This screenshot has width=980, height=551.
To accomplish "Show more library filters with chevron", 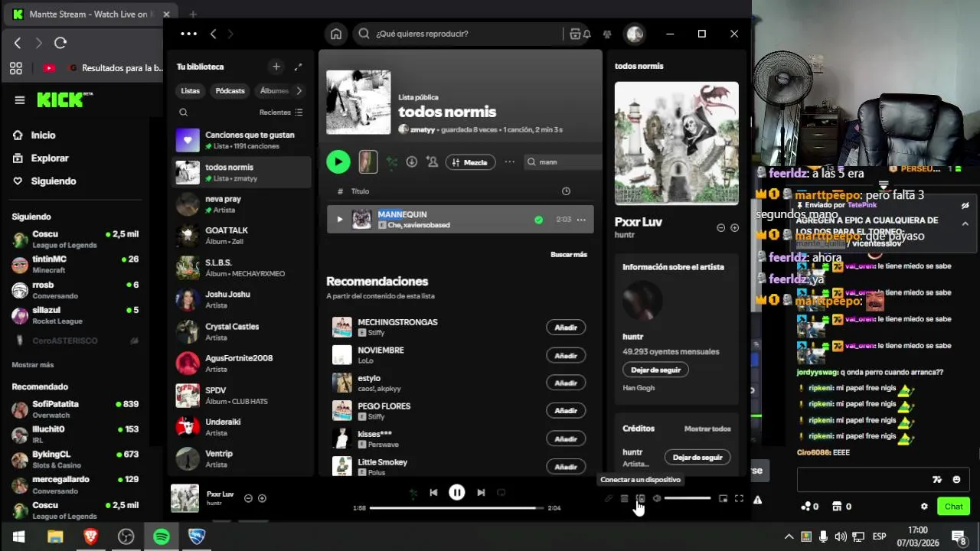I will 299,90.
